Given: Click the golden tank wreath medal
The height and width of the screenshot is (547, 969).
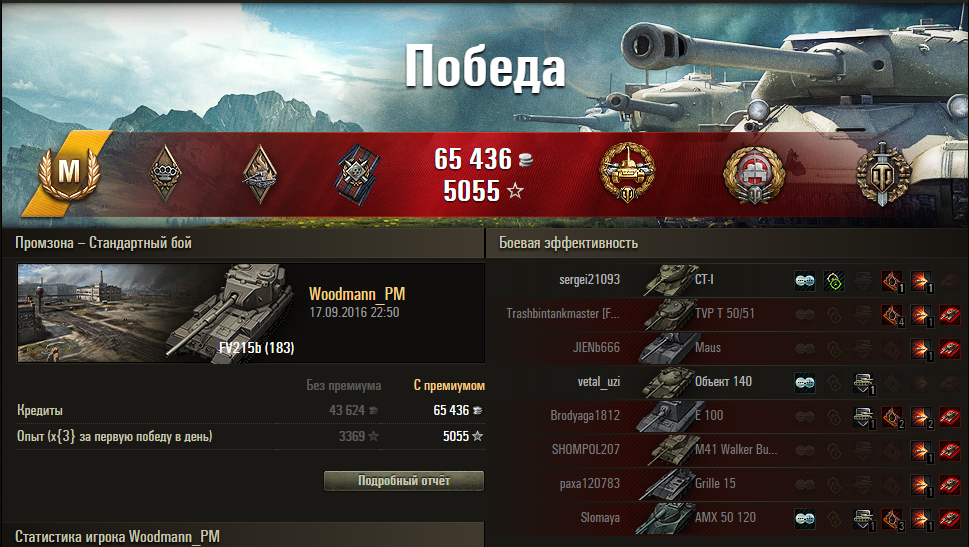Looking at the screenshot, I should (x=628, y=172).
